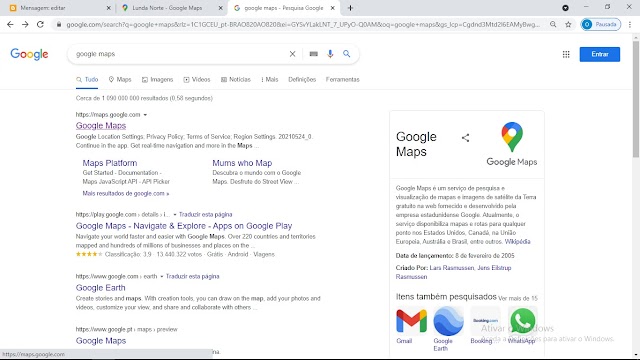This screenshot has width=640, height=360.
Task: Open the Booking icon under related searches
Action: tap(485, 321)
